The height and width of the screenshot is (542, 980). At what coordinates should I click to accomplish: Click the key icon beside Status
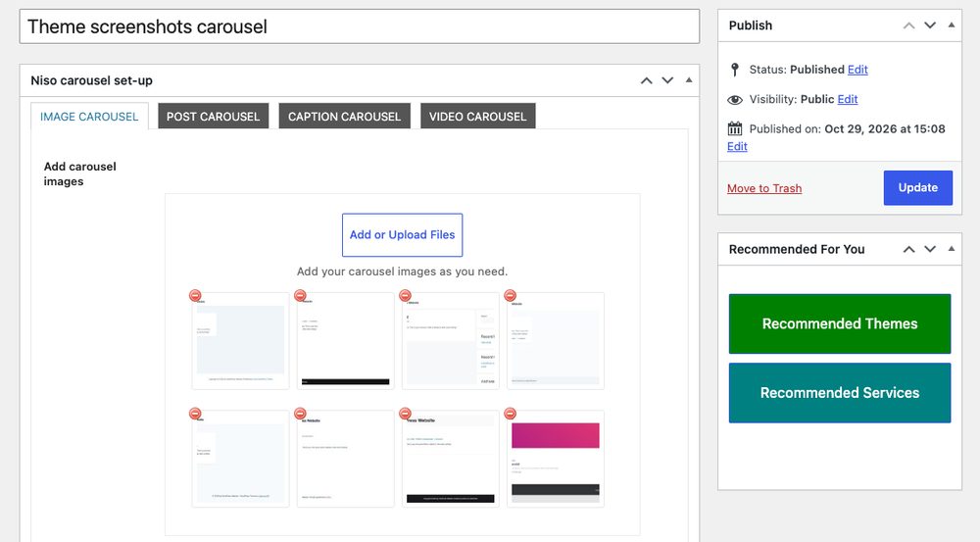[735, 70]
